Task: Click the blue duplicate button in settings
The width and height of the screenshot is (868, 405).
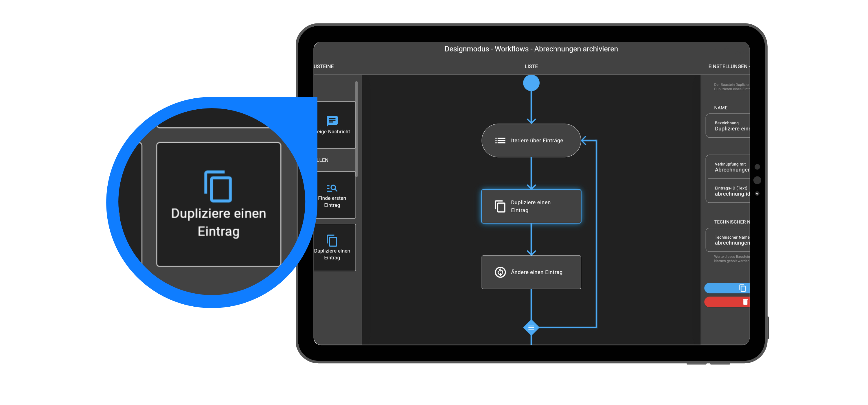Action: [727, 288]
